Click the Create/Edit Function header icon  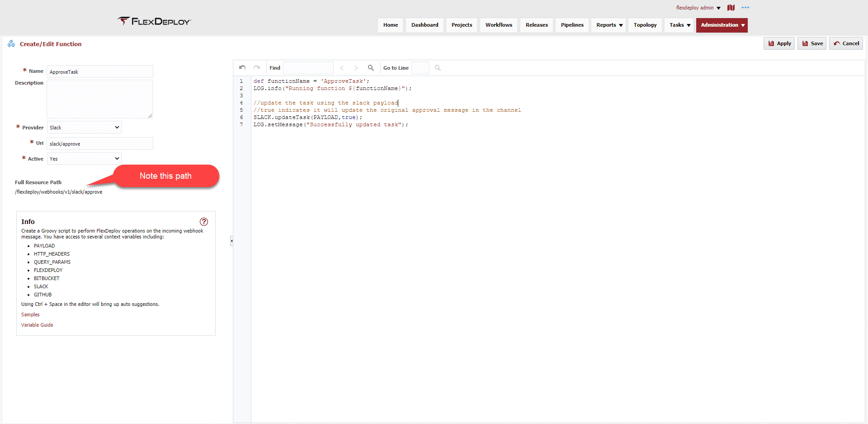[x=11, y=44]
